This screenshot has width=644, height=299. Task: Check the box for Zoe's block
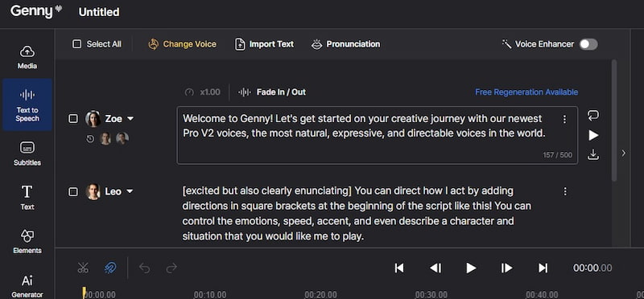pyautogui.click(x=73, y=118)
